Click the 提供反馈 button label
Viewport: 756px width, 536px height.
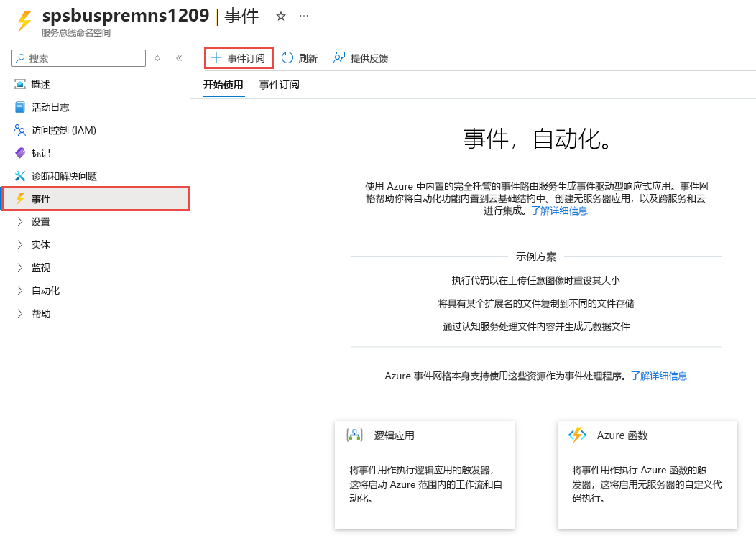coord(369,58)
